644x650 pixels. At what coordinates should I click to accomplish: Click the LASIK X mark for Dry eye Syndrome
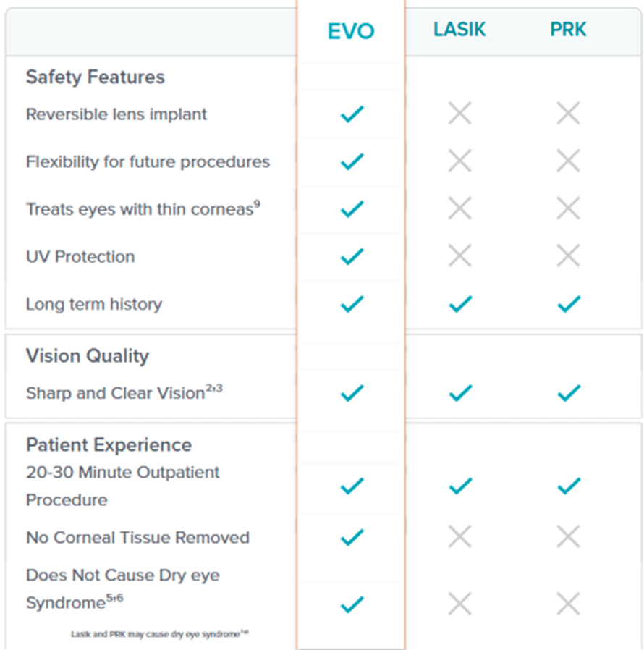point(459,603)
